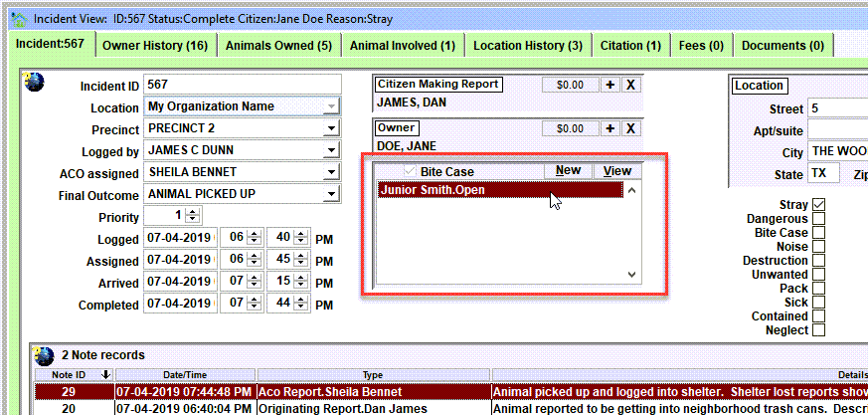This screenshot has height=415, width=868.
Task: Check the Neglect checkbox
Action: pyautogui.click(x=818, y=330)
